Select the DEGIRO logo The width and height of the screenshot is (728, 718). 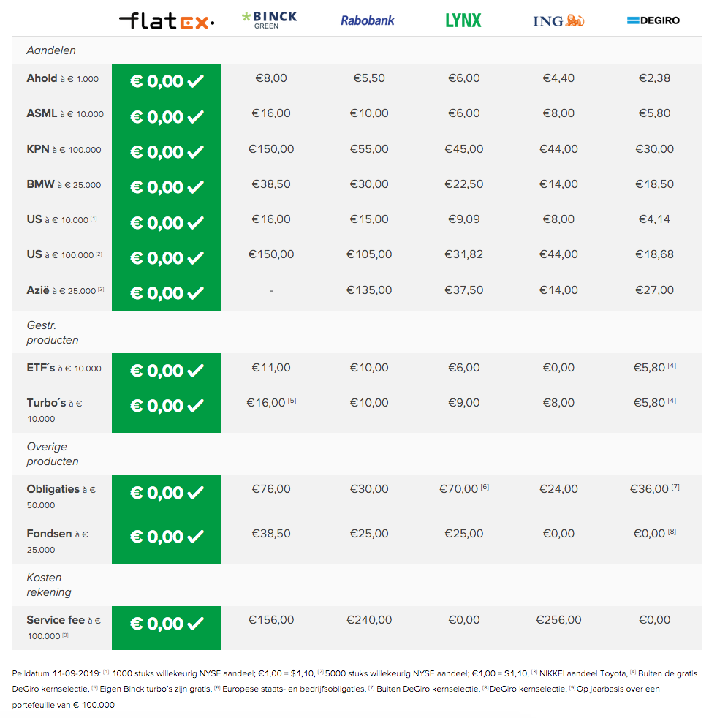pos(653,20)
